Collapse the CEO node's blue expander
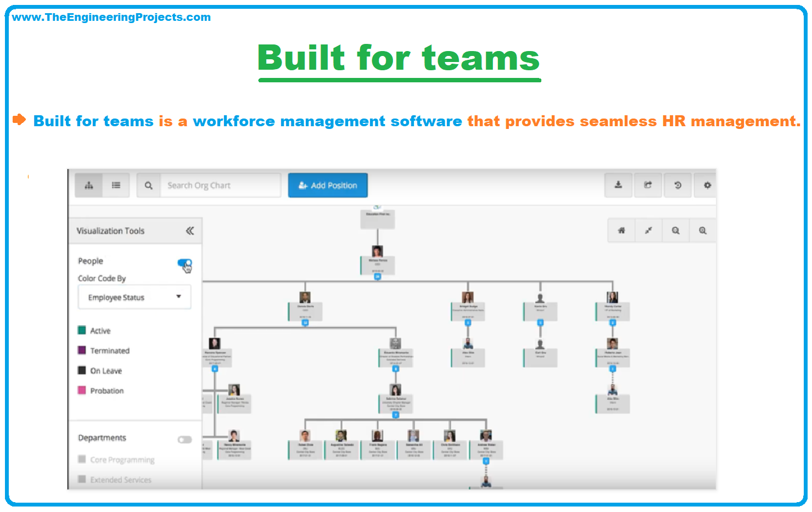This screenshot has height=512, width=812. point(377,277)
